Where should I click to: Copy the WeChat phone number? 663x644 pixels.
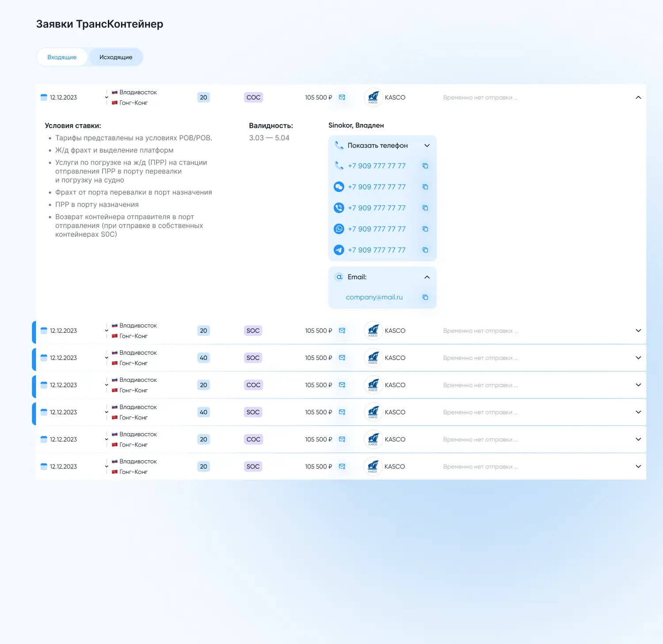pos(425,187)
